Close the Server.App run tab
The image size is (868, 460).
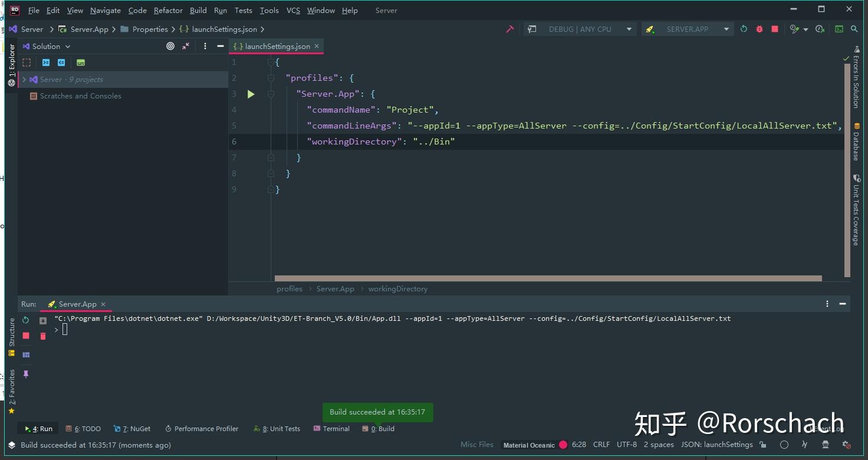pos(103,304)
